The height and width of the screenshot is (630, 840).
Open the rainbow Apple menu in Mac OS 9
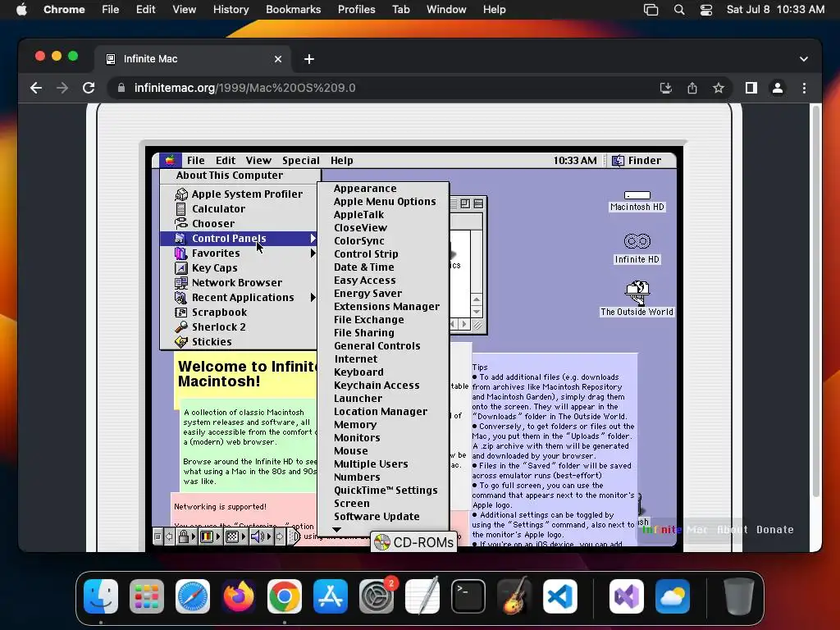171,160
